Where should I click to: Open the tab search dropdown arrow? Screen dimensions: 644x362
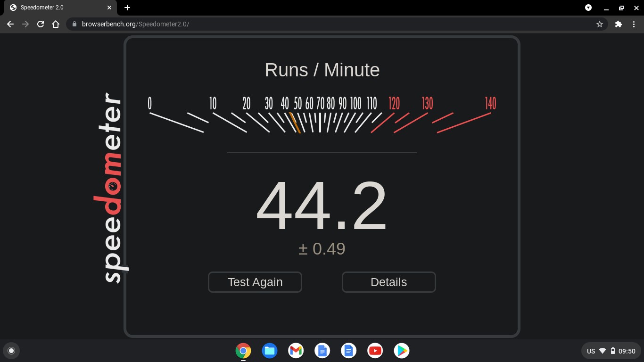point(588,8)
